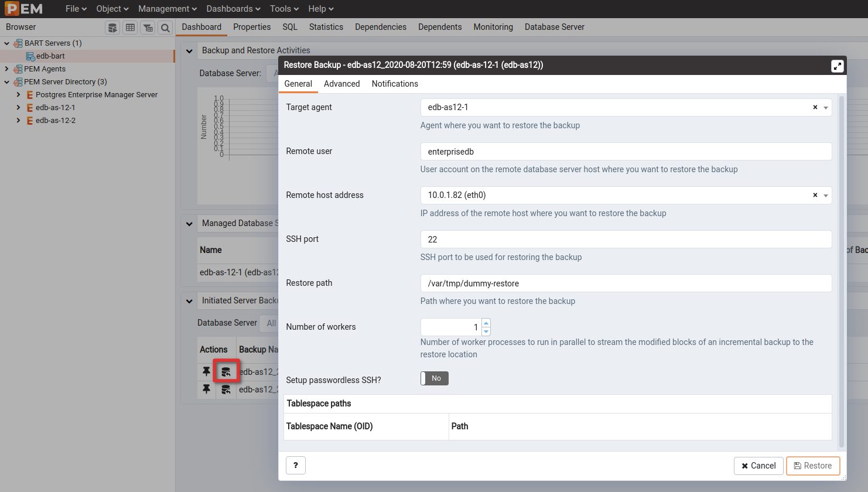This screenshot has width=868, height=492.
Task: Click the PEM logo icon
Action: click(24, 9)
